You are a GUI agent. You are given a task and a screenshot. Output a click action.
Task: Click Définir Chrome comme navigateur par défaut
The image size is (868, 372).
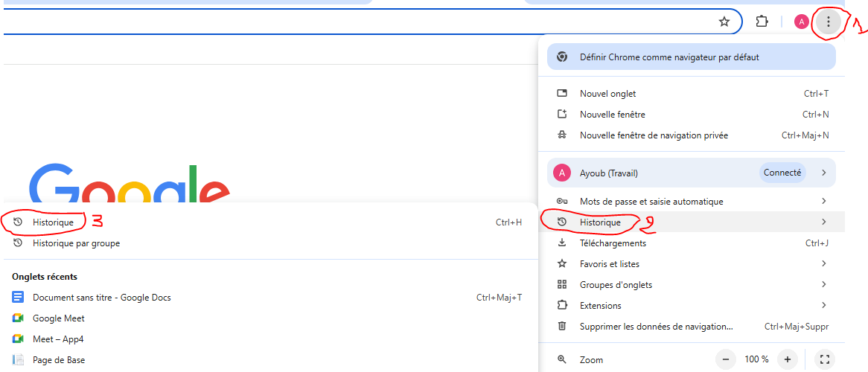[x=691, y=57]
